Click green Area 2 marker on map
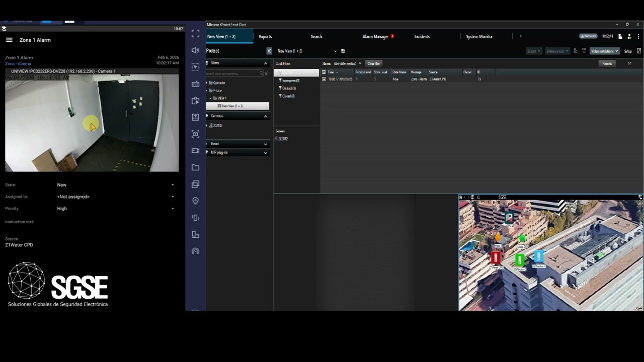The width and height of the screenshot is (644, 362). point(522,238)
